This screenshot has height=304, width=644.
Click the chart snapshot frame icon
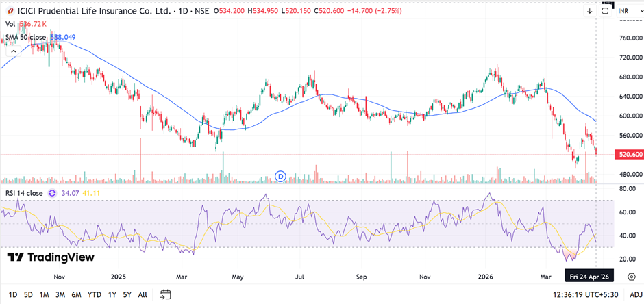click(x=605, y=10)
